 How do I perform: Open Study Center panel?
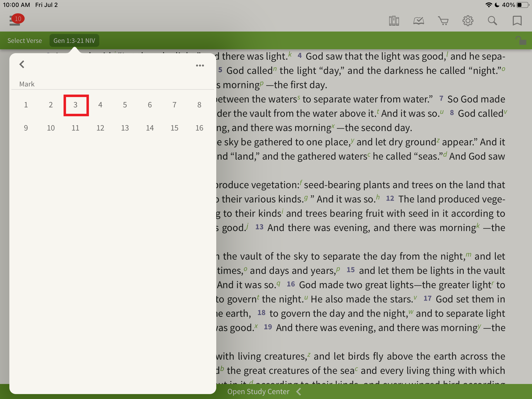[258, 392]
